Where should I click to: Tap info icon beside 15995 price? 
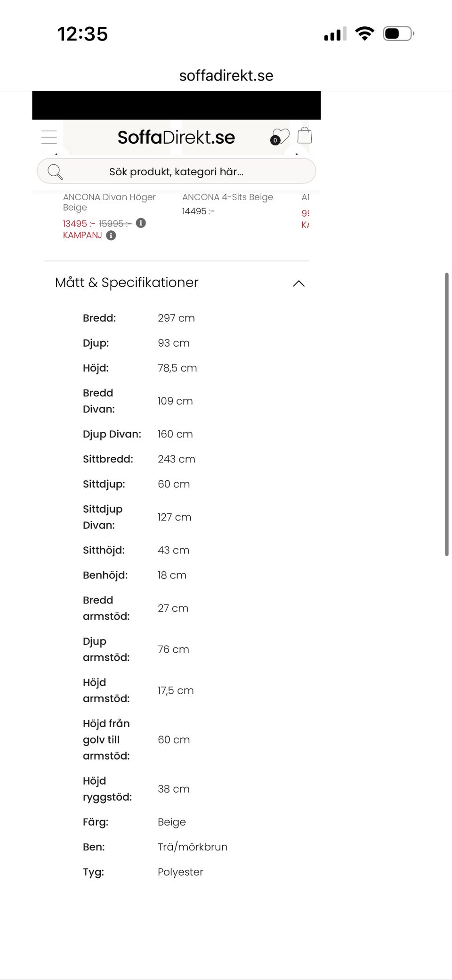pos(141,223)
